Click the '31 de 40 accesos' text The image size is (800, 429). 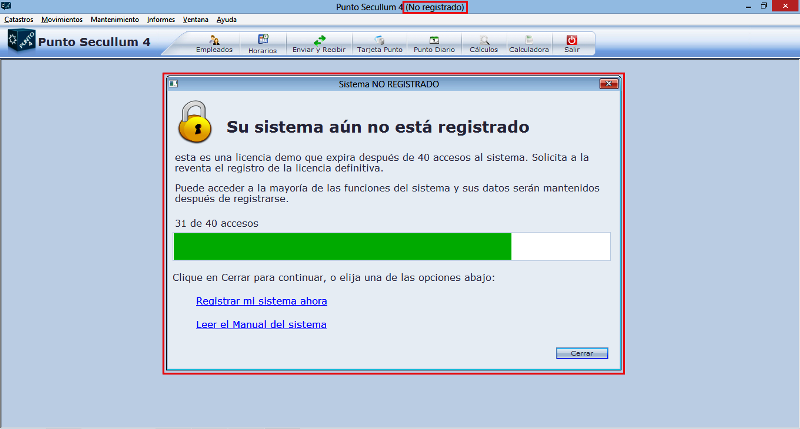coord(217,223)
